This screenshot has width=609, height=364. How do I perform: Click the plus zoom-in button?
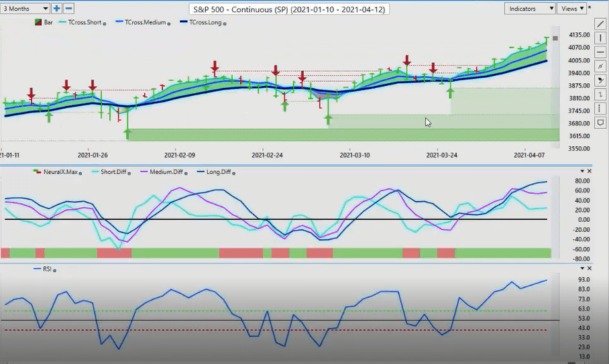[x=57, y=8]
